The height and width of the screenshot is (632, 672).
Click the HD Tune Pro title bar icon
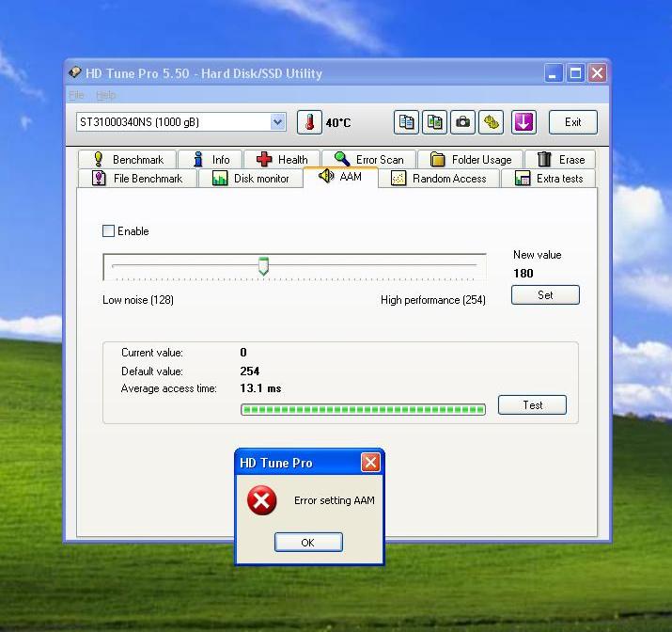(x=74, y=72)
